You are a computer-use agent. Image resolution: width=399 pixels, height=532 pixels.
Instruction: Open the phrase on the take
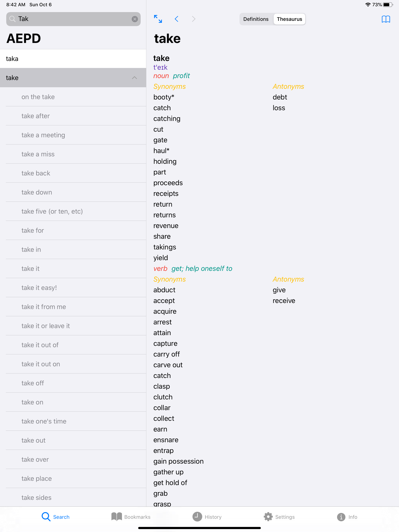point(76,97)
